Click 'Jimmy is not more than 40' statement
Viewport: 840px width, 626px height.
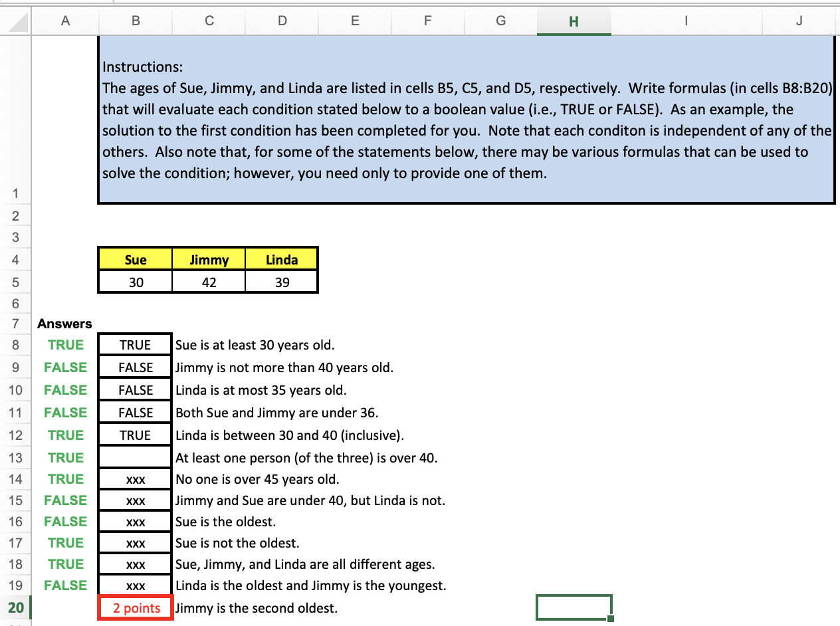point(284,367)
